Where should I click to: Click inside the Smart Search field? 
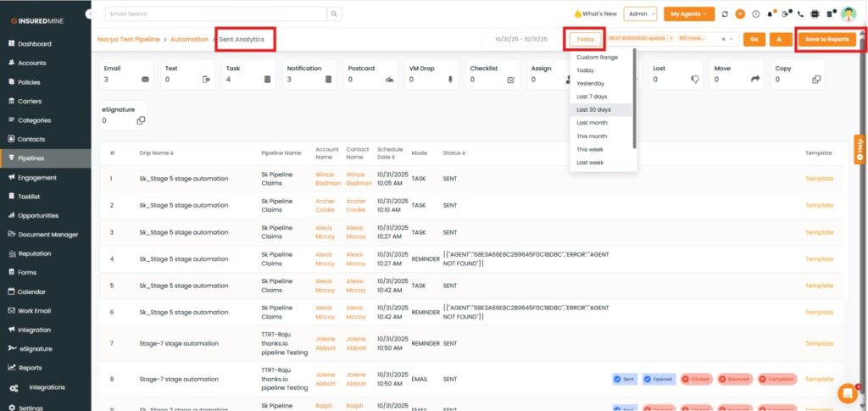coord(216,14)
